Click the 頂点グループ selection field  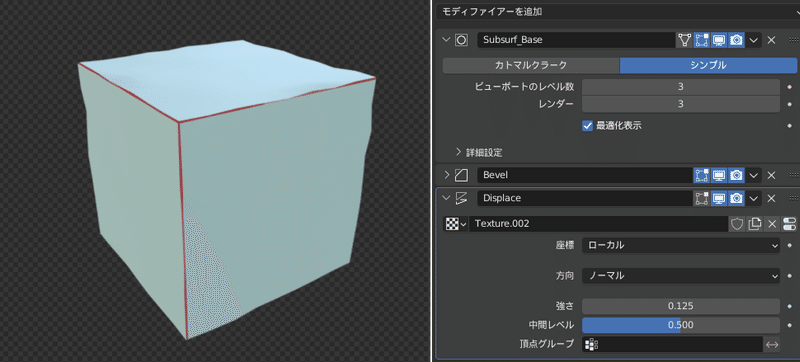672,344
